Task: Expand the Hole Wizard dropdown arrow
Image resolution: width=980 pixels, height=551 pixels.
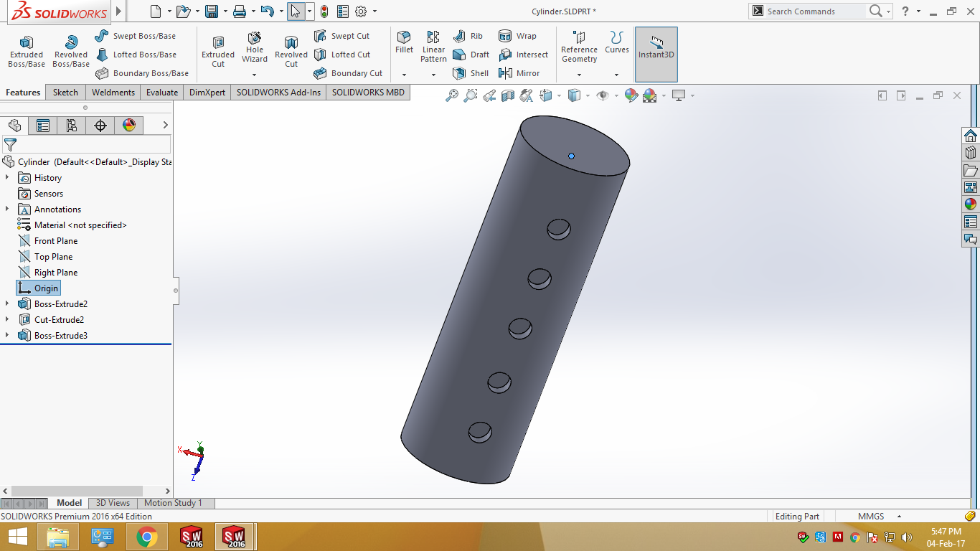Action: point(255,75)
